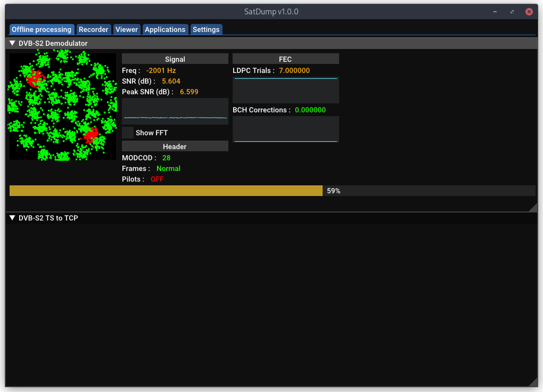Go to the Applications tab
543x392 pixels.
click(165, 29)
